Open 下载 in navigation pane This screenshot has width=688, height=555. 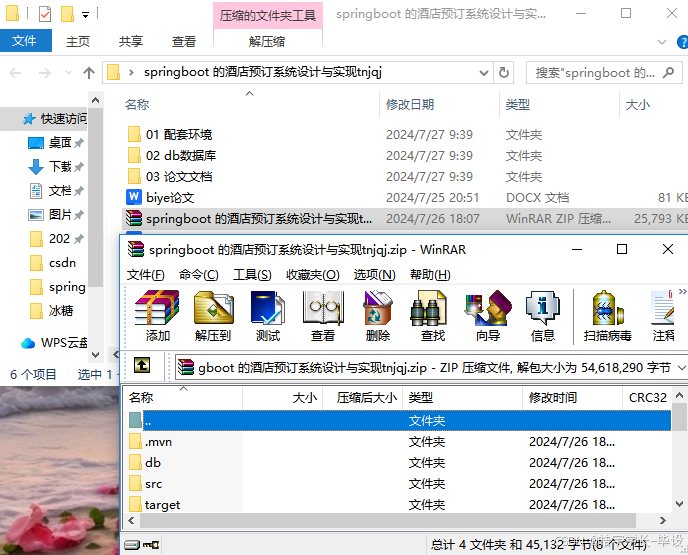55,167
